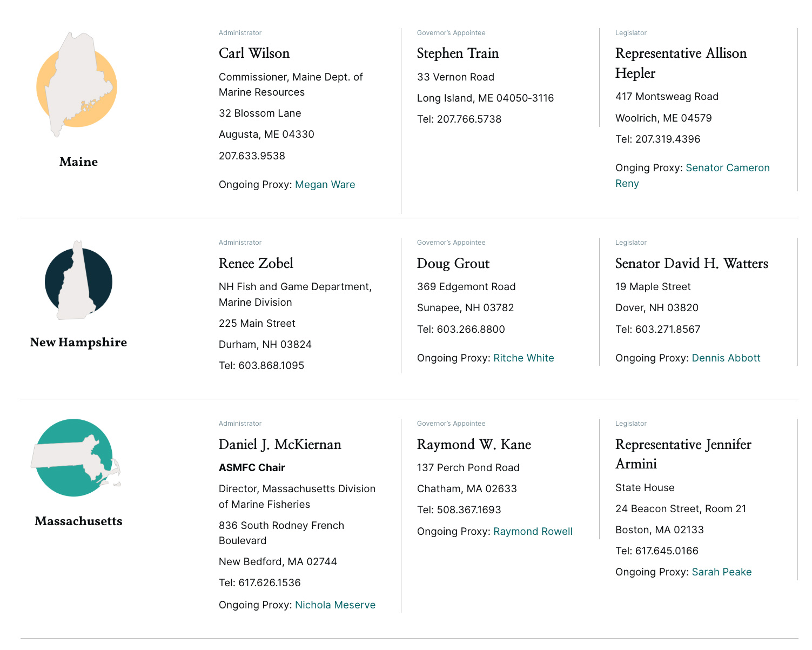The image size is (812, 650).
Task: Open Sarah Peake proxy link
Action: pyautogui.click(x=721, y=572)
